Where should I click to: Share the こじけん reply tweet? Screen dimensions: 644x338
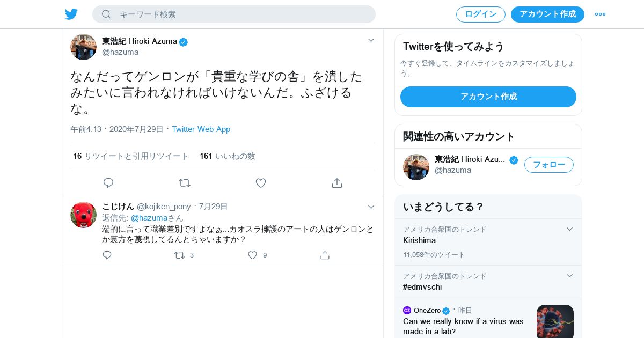point(325,255)
